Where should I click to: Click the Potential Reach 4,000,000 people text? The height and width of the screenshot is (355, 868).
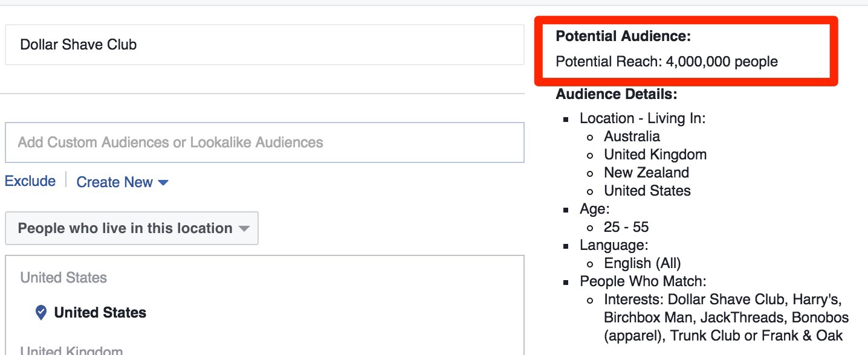667,62
